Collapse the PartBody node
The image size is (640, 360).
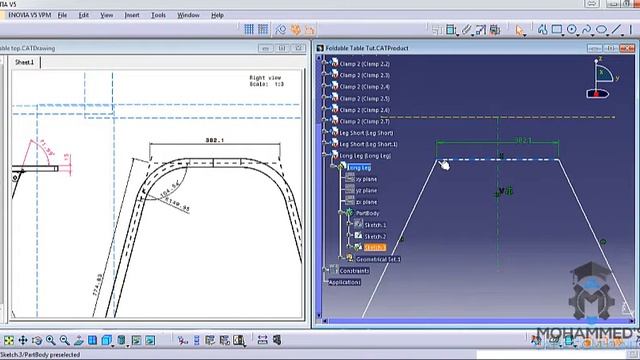coord(340,213)
